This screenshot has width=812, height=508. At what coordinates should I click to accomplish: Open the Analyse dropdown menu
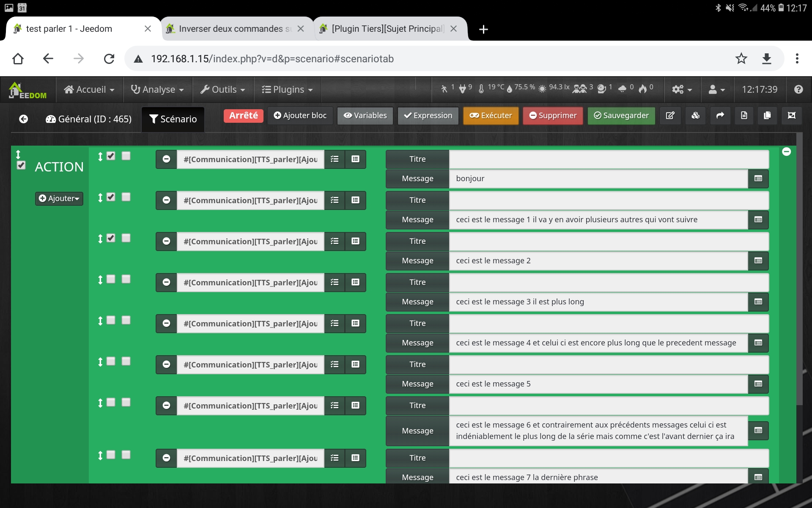[x=157, y=89]
